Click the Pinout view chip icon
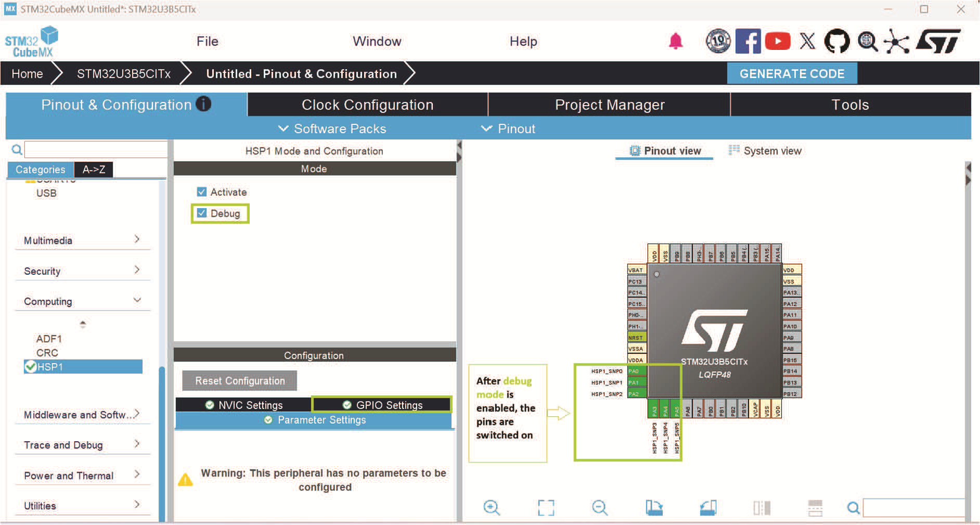 tap(635, 150)
